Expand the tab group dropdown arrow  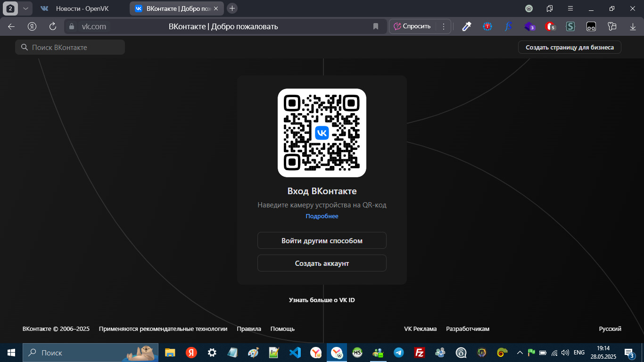click(x=26, y=8)
